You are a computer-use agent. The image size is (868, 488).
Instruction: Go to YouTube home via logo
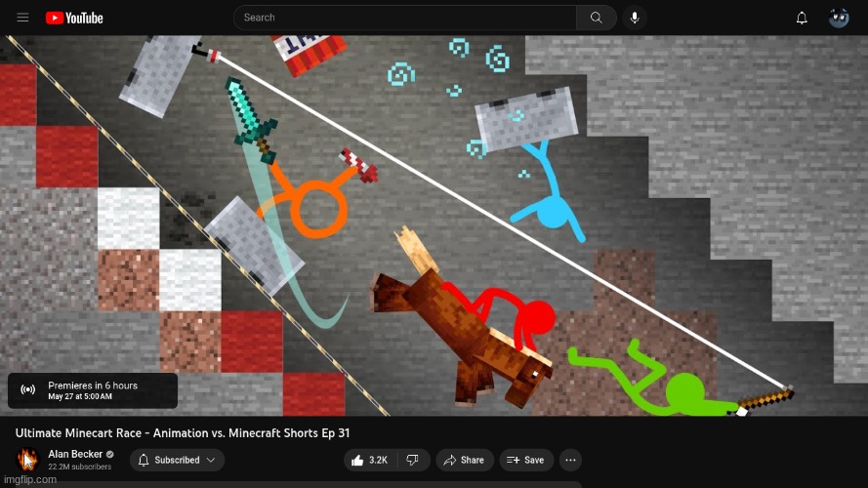point(74,19)
